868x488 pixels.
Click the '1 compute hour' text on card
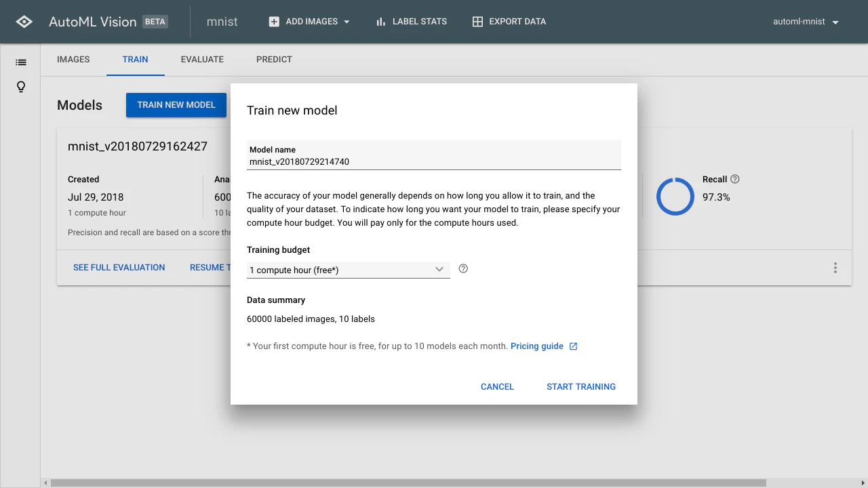[x=97, y=213]
